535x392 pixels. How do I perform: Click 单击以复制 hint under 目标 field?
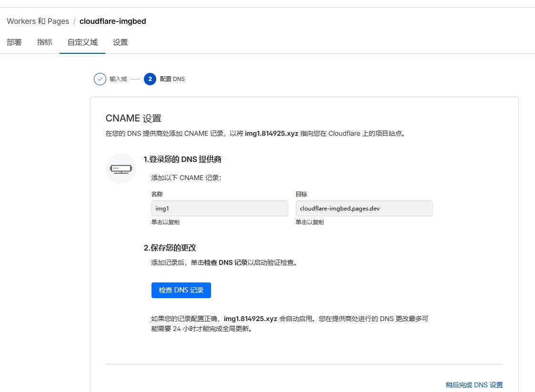tap(310, 222)
